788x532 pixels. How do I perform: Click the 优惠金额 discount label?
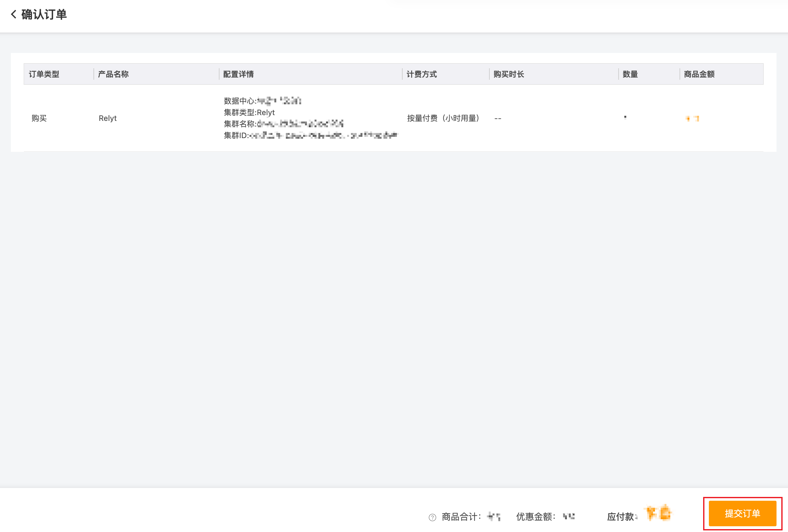(535, 516)
